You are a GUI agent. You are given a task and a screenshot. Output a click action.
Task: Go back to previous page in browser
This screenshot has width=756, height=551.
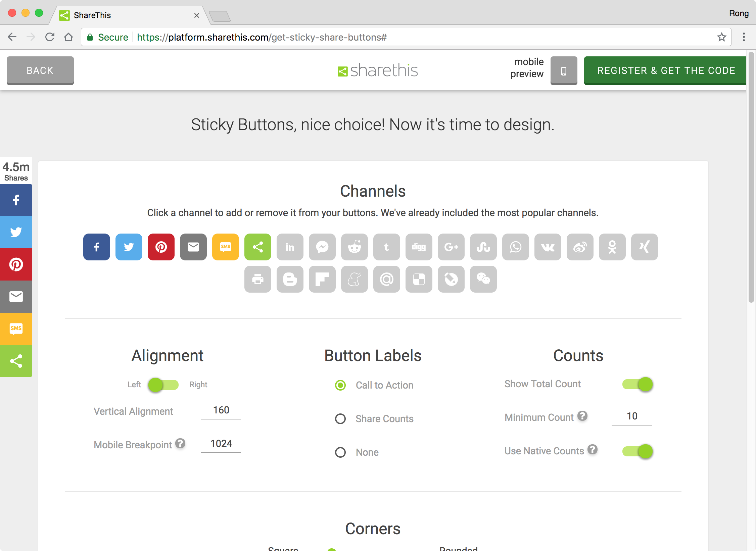coord(12,37)
